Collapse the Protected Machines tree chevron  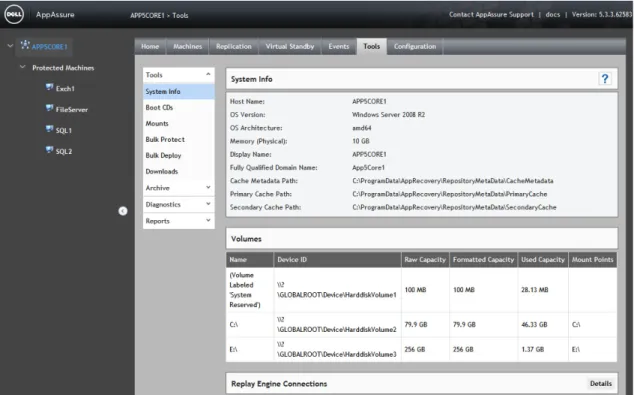click(23, 67)
